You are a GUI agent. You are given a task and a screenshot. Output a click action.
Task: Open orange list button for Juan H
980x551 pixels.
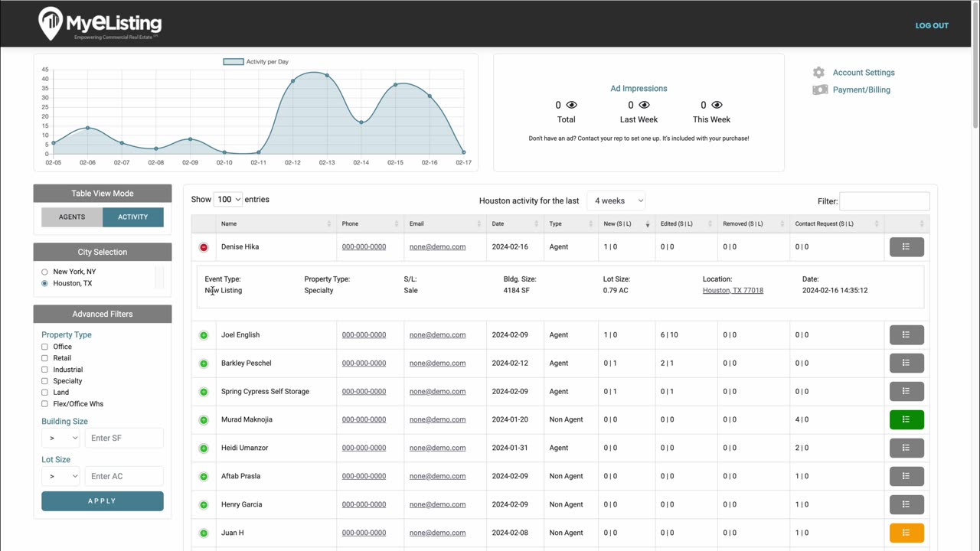906,533
